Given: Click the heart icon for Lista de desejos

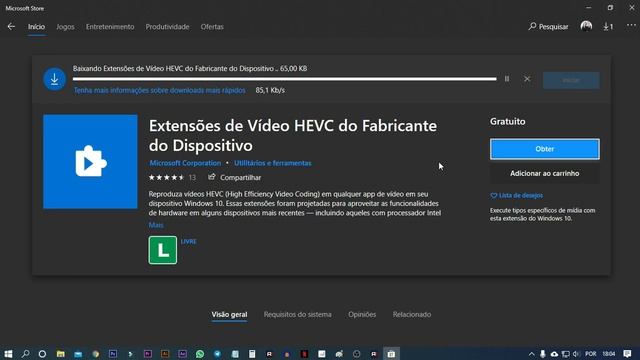Looking at the screenshot, I should point(493,196).
